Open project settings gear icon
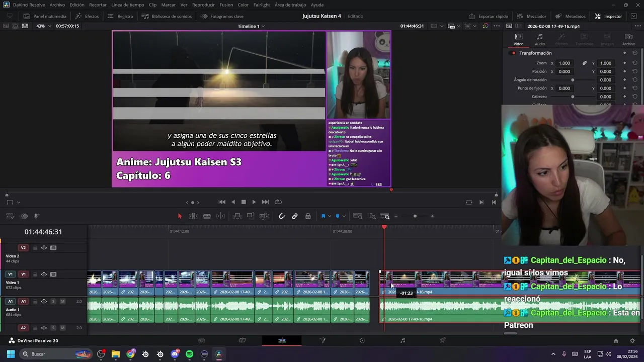Screen dimensions: 644x362 (632, 341)
